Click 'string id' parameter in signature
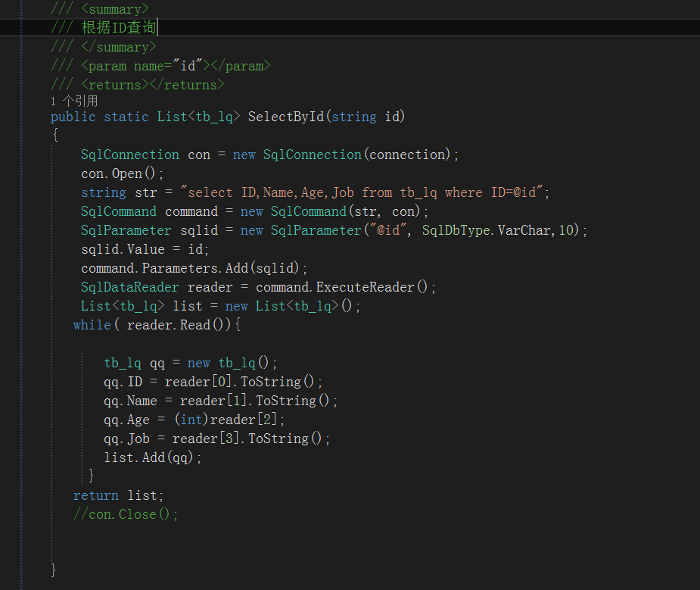This screenshot has height=590, width=700. click(x=366, y=117)
